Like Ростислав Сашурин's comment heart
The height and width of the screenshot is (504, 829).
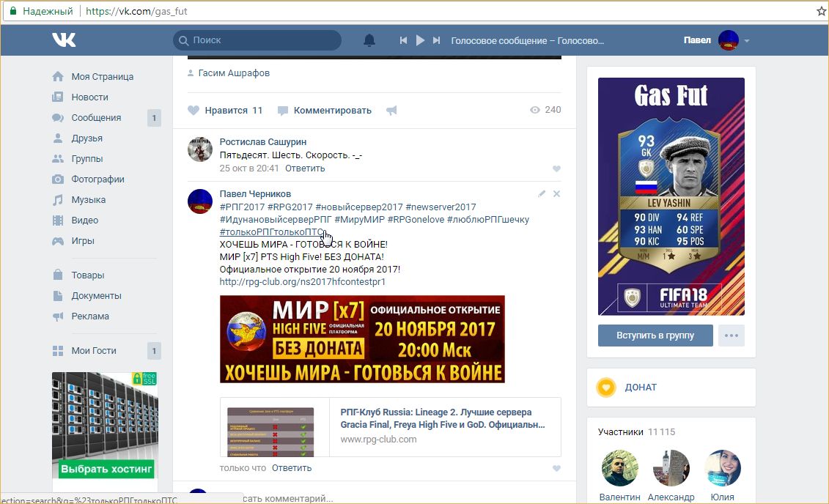pyautogui.click(x=556, y=169)
